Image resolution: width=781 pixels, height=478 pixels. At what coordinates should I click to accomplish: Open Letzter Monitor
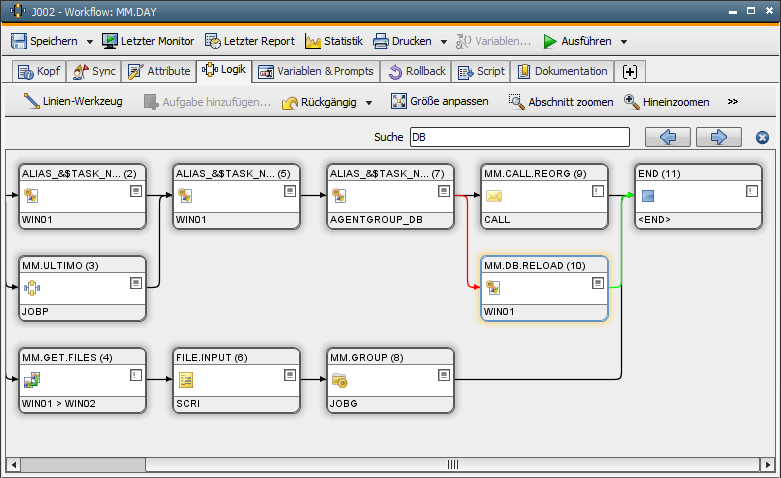tap(148, 41)
